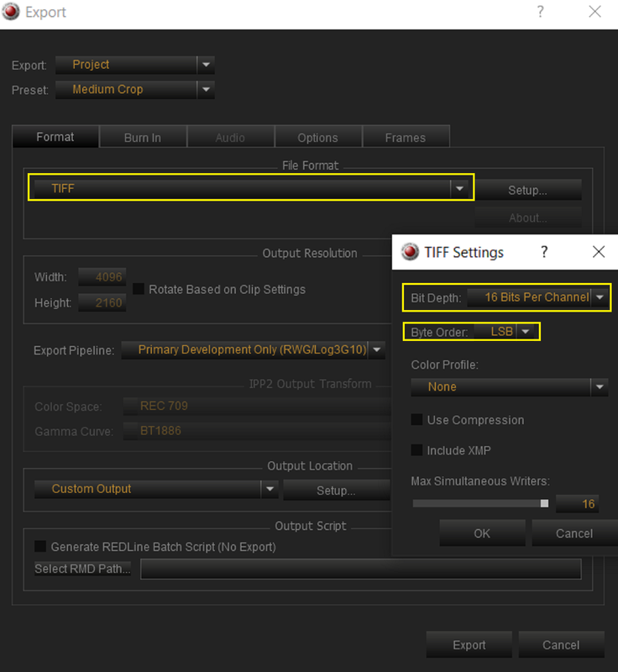Open the Bit Depth dropdown in TIFF Settings
Viewport: 618px width, 672px height.
[x=537, y=297]
